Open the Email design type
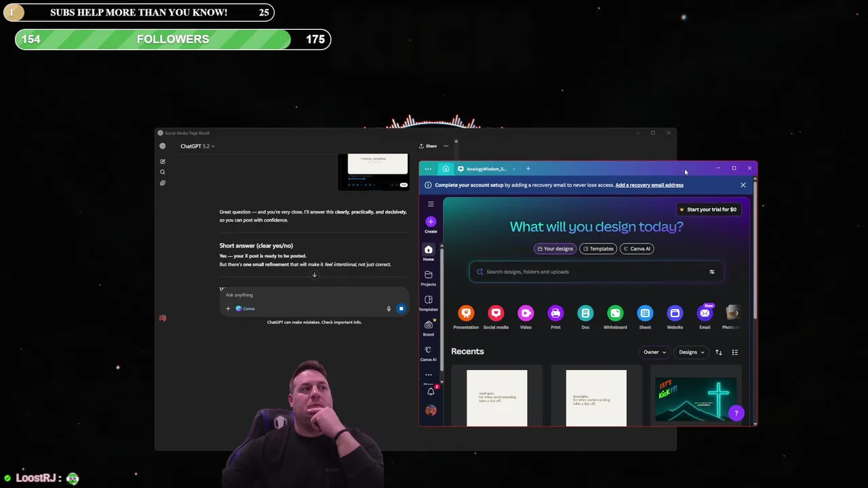The image size is (868, 488). point(705,313)
